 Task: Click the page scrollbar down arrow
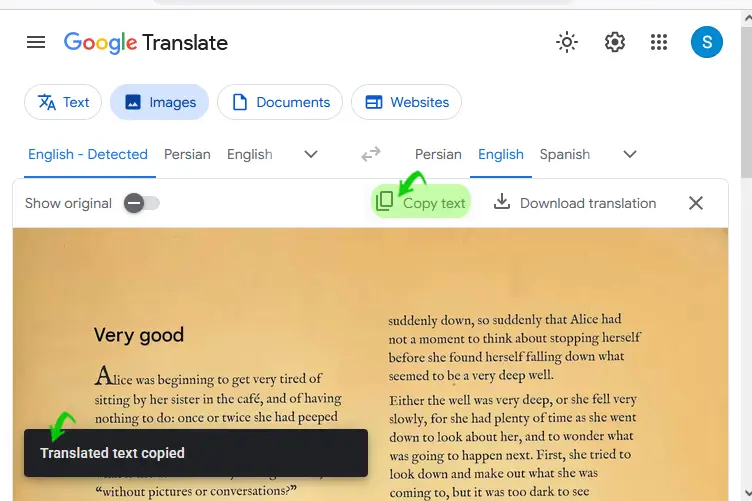coord(747,493)
